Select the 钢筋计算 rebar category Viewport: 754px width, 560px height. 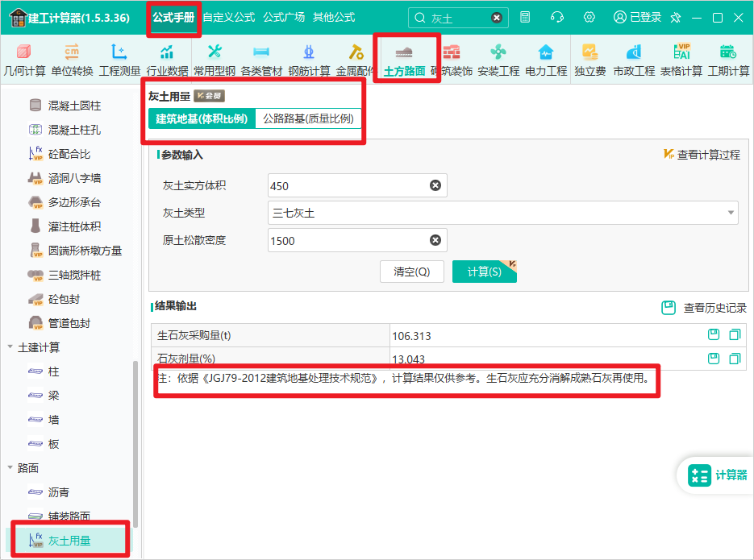(x=309, y=60)
